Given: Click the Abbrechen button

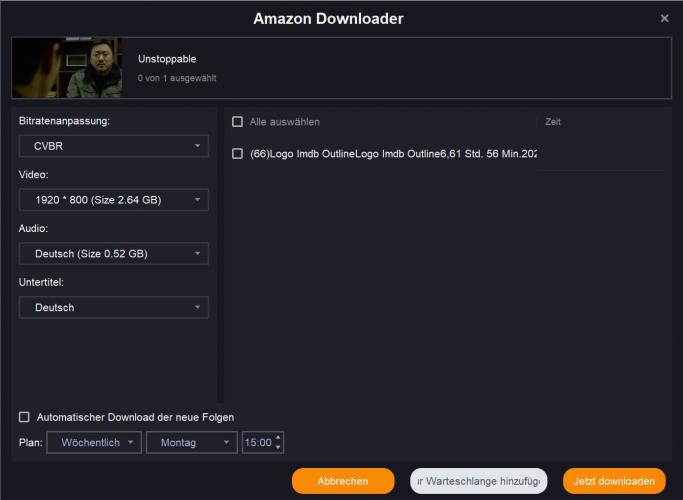Looking at the screenshot, I should 343,481.
